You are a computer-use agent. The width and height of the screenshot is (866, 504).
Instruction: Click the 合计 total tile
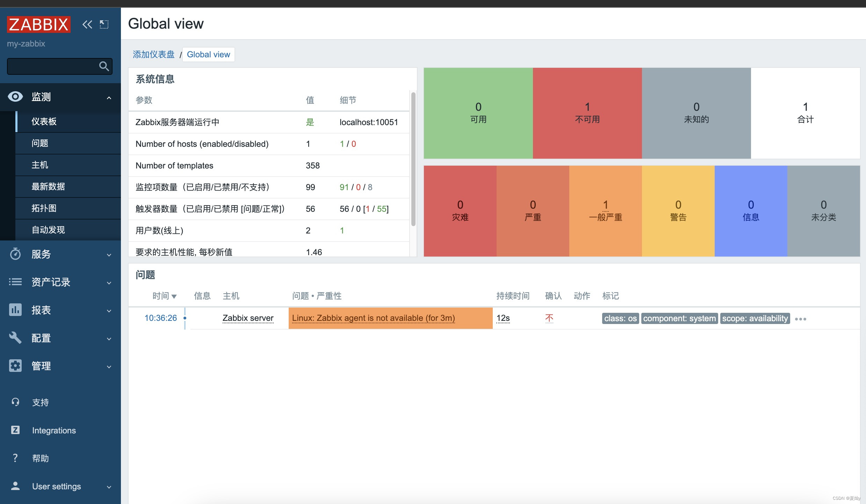[805, 113]
